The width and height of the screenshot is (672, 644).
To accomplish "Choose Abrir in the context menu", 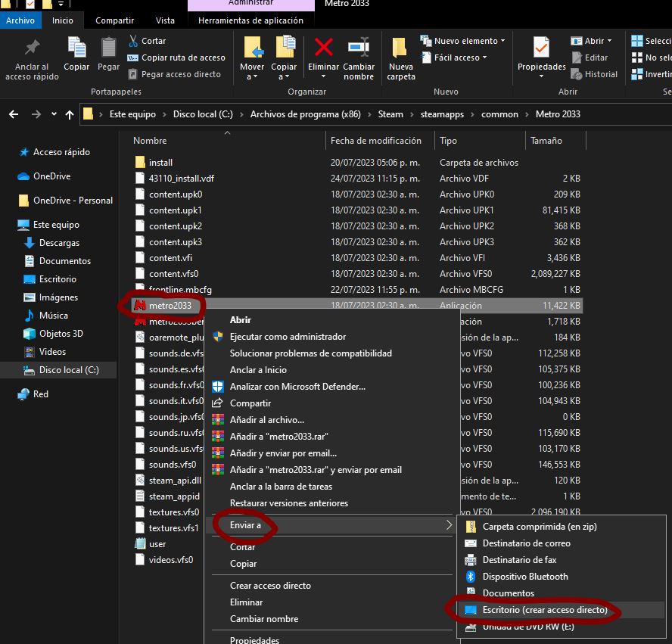I will click(x=241, y=320).
